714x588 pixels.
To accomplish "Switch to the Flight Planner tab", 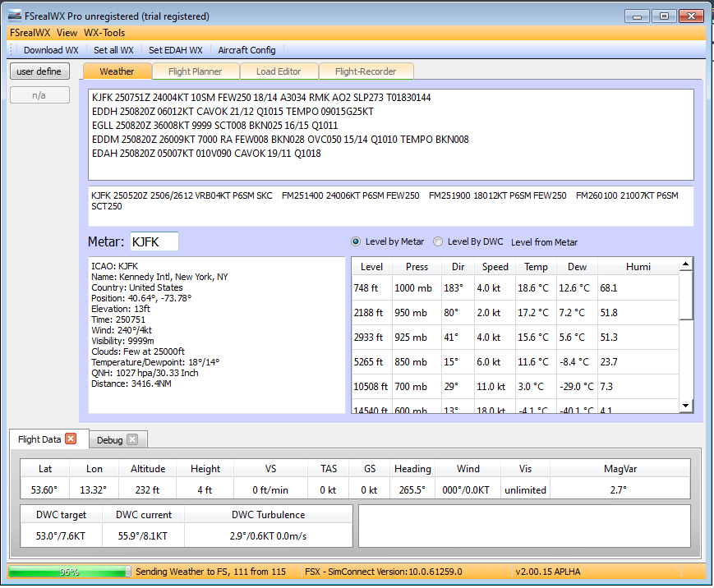I will [195, 71].
